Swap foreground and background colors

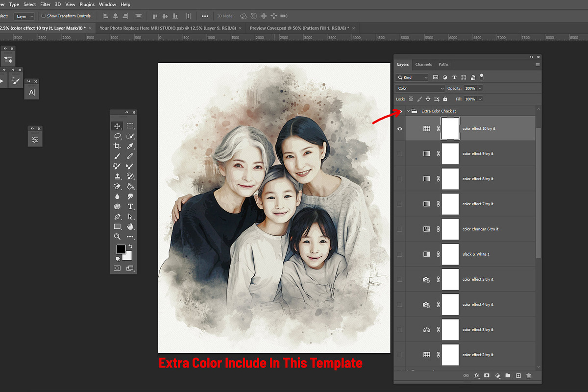(x=130, y=246)
